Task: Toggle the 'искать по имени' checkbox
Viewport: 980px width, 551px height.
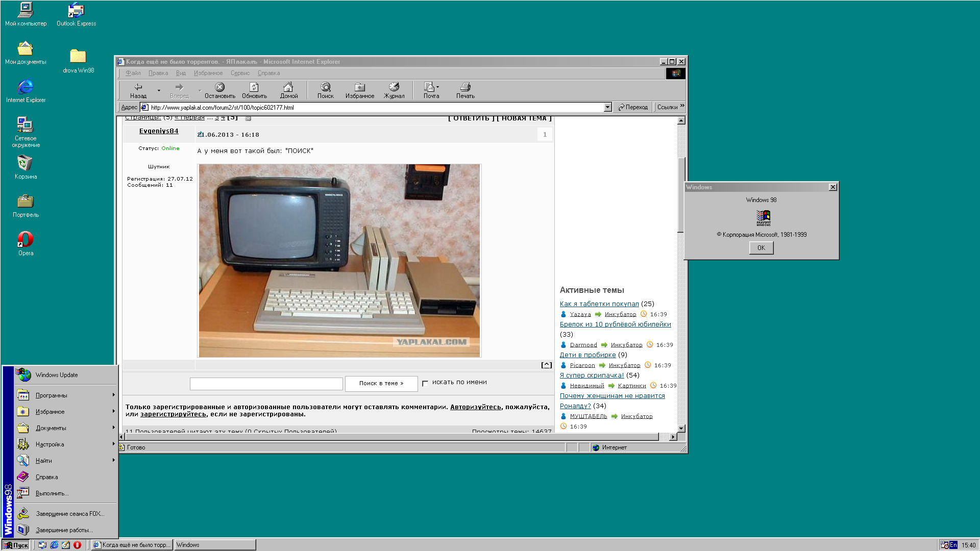Action: 425,384
